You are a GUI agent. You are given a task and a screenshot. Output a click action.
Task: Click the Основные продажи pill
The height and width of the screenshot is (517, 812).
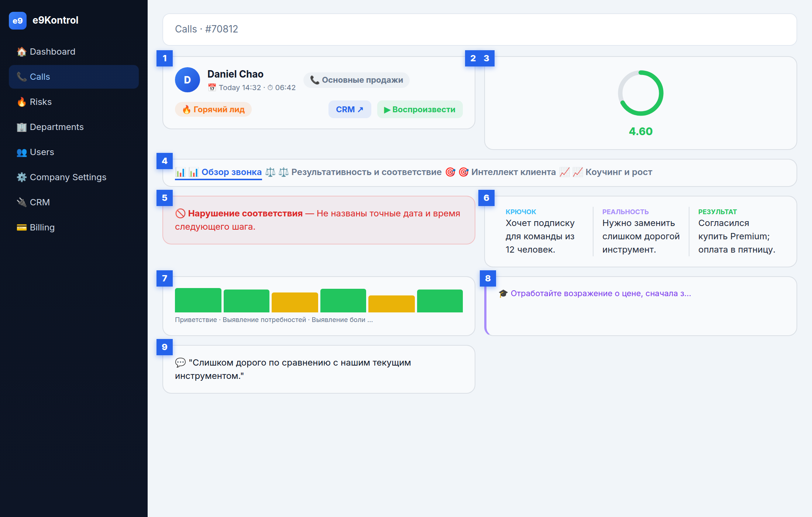pos(357,80)
